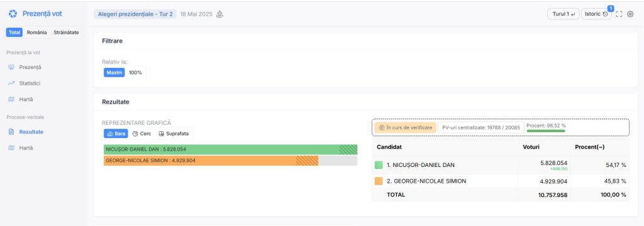Switch graphic representation to Cerc
The height and width of the screenshot is (226, 644).
142,134
